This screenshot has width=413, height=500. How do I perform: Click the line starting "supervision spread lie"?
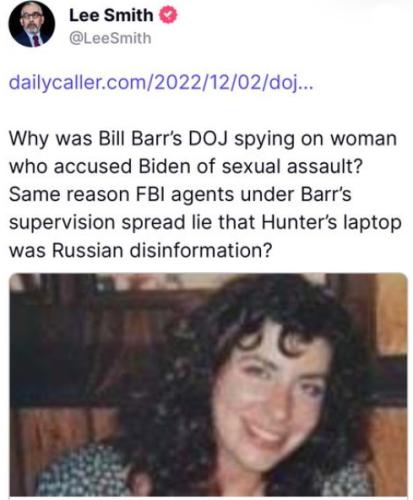[x=205, y=223]
